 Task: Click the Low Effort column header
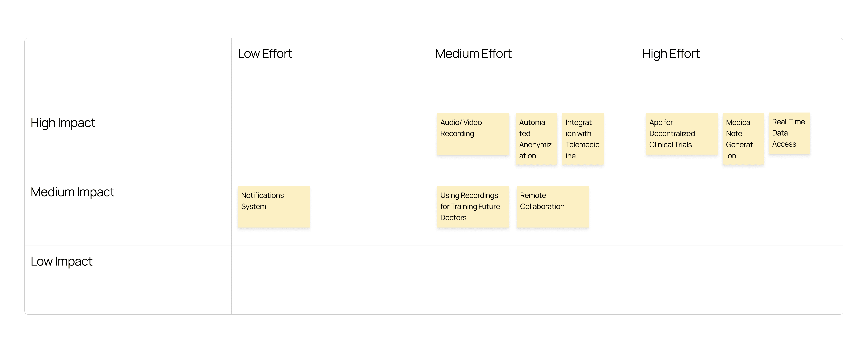265,54
